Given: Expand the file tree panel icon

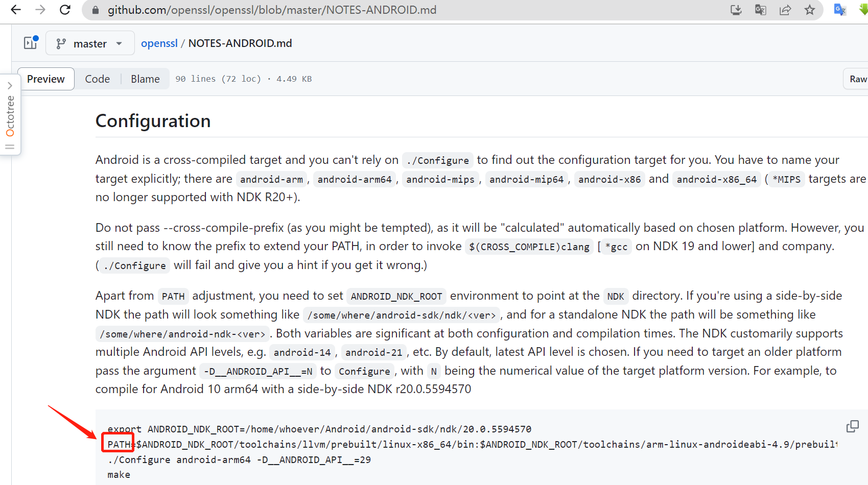Looking at the screenshot, I should (31, 42).
